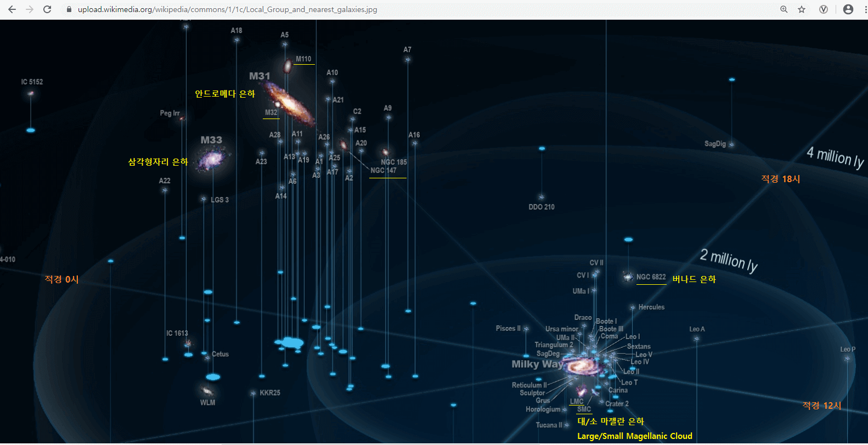Screen dimensions: 868x445
Task: Click the NGC 185 label
Action: [394, 162]
